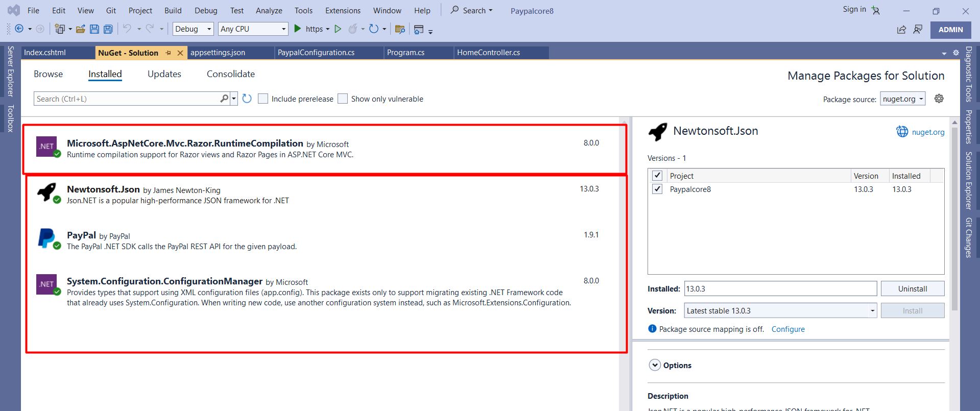This screenshot has height=411, width=980.
Task: Open the Server Explorer side tab
Action: tap(10, 71)
